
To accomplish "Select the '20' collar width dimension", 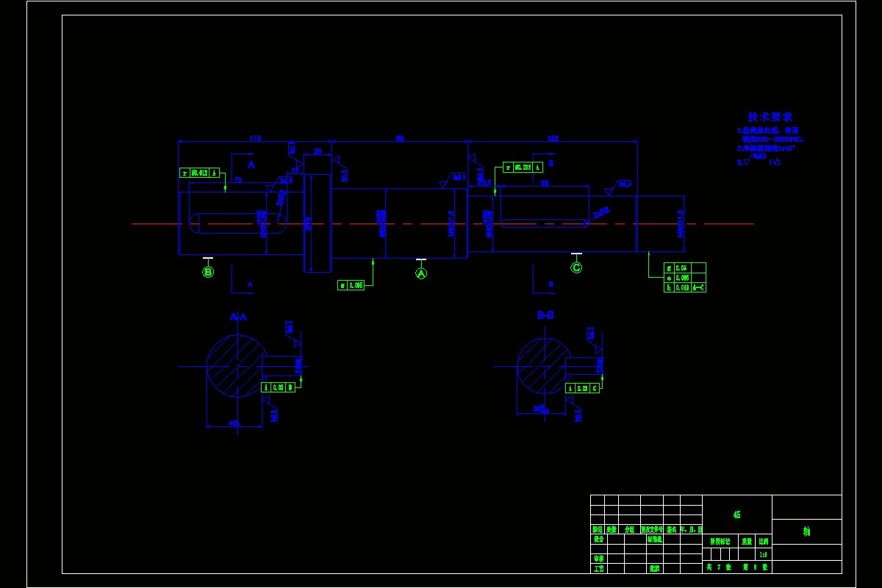I will coord(318,151).
